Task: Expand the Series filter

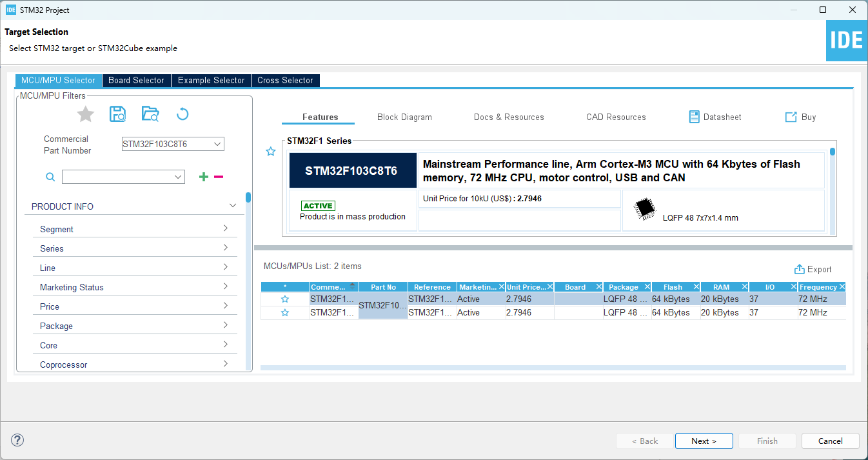Action: 226,248
